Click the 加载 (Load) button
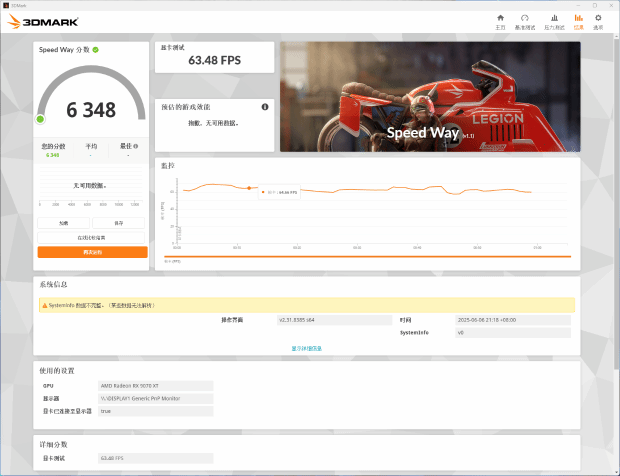 64,223
